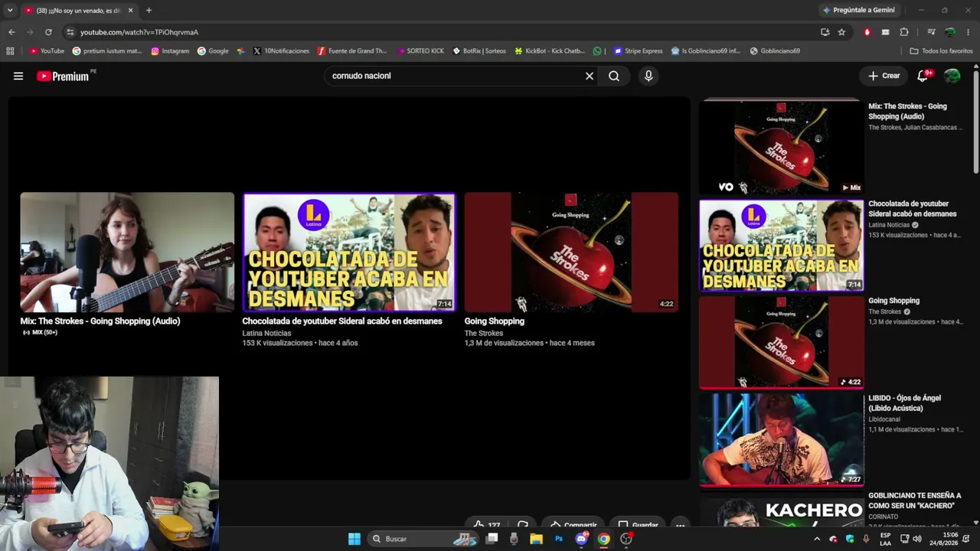Screen dimensions: 980x551
Task: Open the sidebar Libidocanal channel name
Action: (x=884, y=419)
